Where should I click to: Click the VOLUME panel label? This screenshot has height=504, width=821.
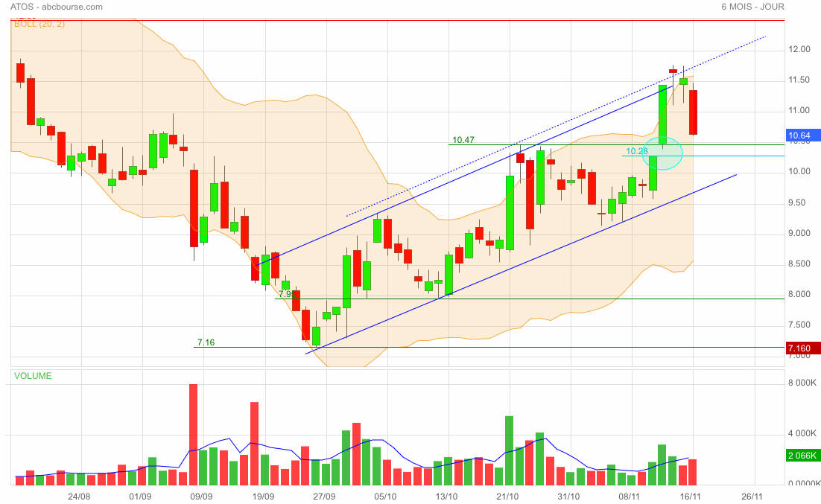(33, 376)
